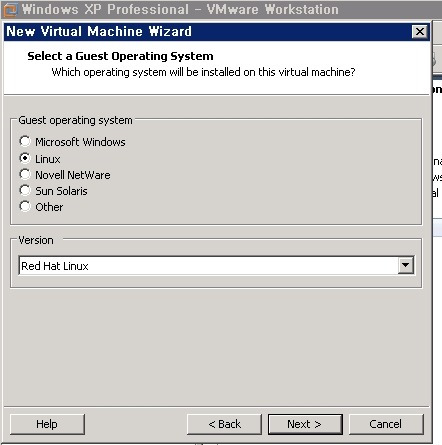
Task: Close the wizard using the X button
Action: tap(420, 32)
